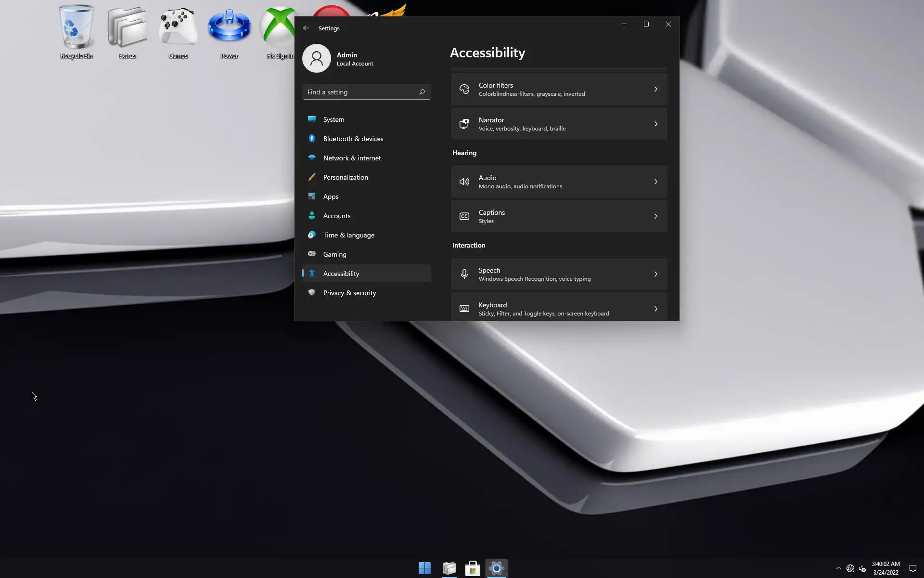Click the Settings back arrow
Image resolution: width=924 pixels, height=578 pixels.
coord(306,28)
